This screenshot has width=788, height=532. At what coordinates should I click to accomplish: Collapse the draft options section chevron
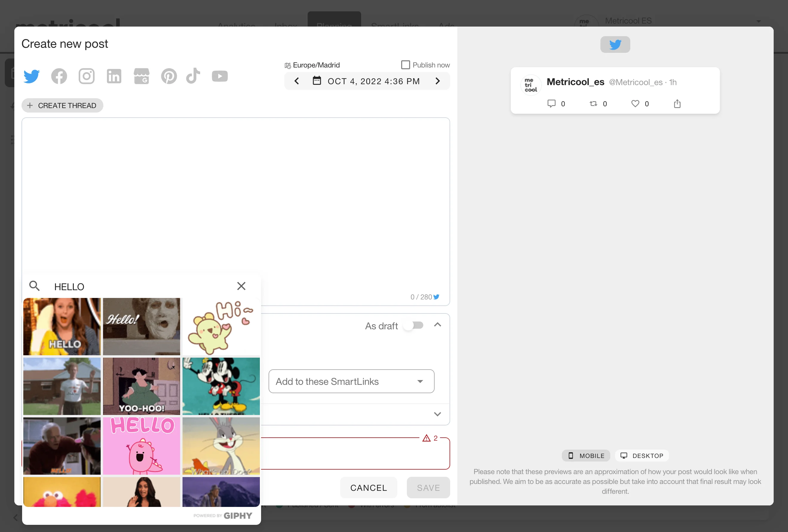pos(437,325)
